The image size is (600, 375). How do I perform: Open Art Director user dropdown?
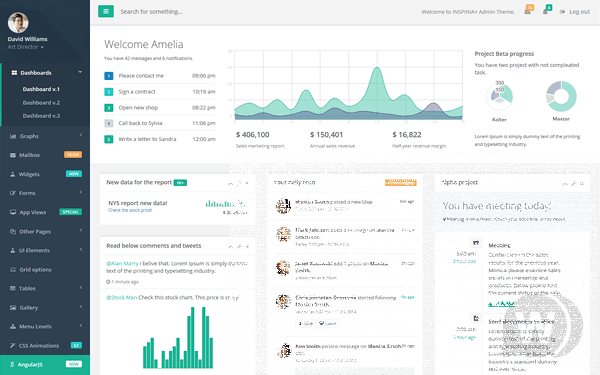point(26,47)
